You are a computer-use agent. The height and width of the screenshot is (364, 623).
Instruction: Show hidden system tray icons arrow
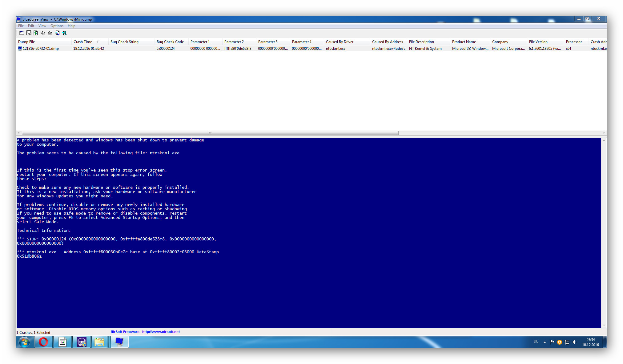click(545, 342)
